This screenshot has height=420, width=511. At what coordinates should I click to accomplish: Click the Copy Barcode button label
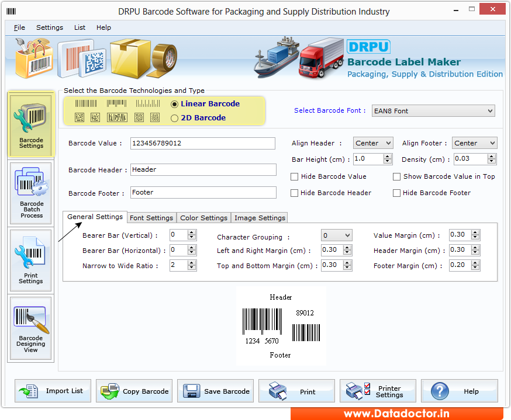coord(146,391)
